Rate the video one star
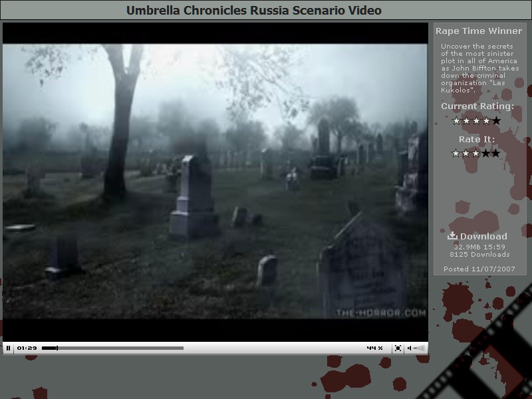532x399 pixels. pos(456,153)
